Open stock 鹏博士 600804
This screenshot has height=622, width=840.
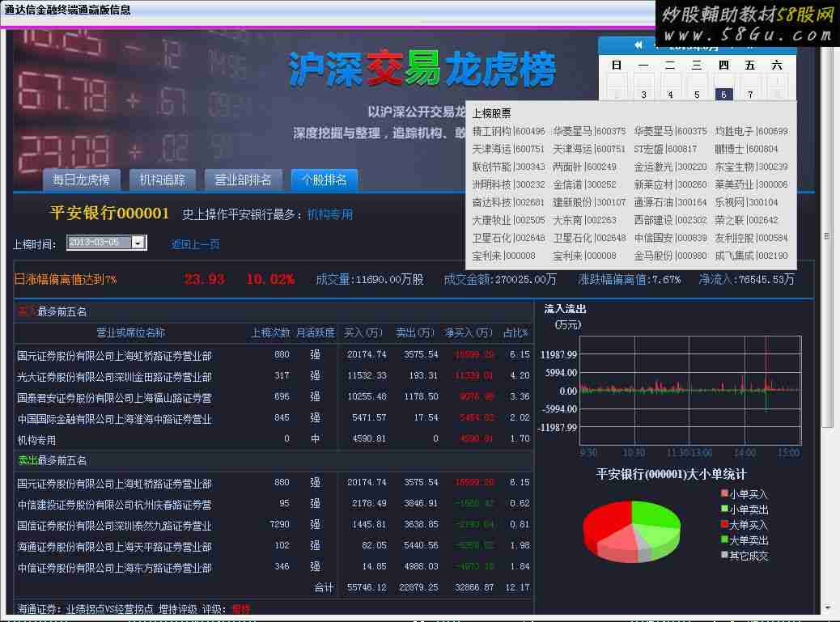(746, 149)
